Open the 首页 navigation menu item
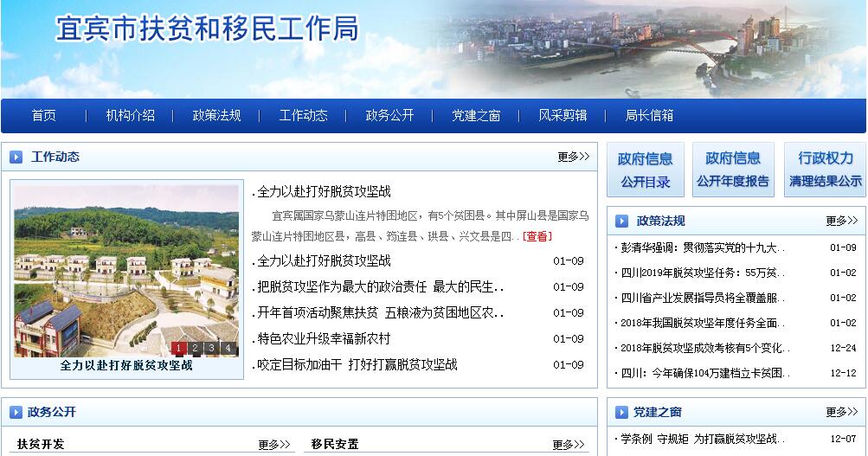This screenshot has height=456, width=868. pyautogui.click(x=43, y=116)
